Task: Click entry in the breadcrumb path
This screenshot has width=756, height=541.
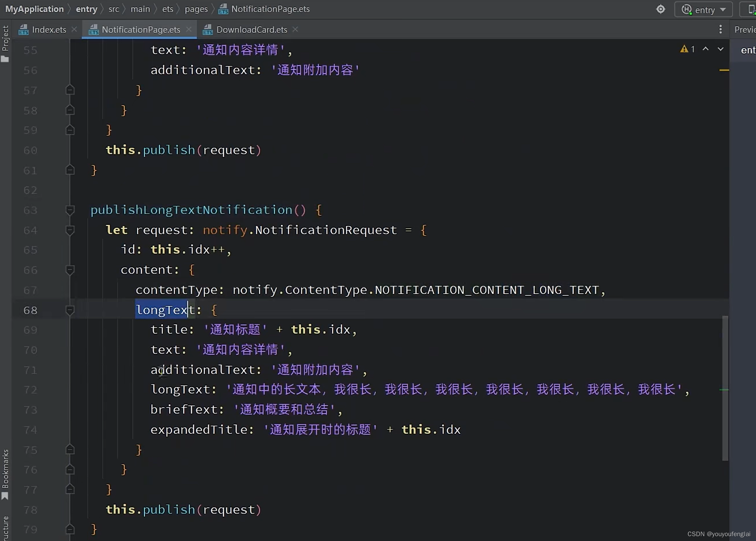Action: [x=86, y=9]
